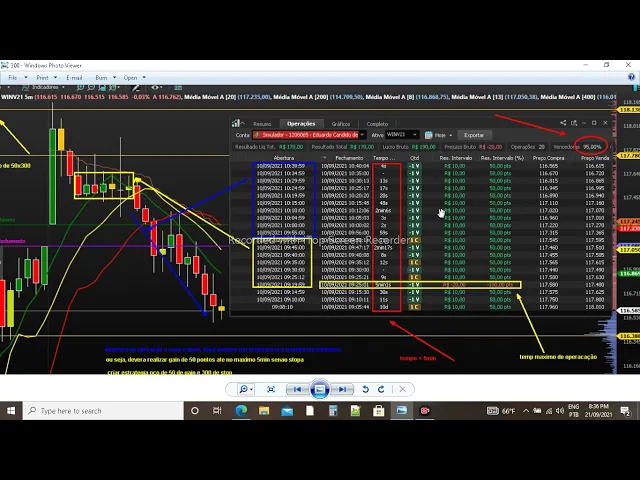Screen dimensions: 640x480
Task: Show hidden system tray icons
Action: tap(526, 411)
